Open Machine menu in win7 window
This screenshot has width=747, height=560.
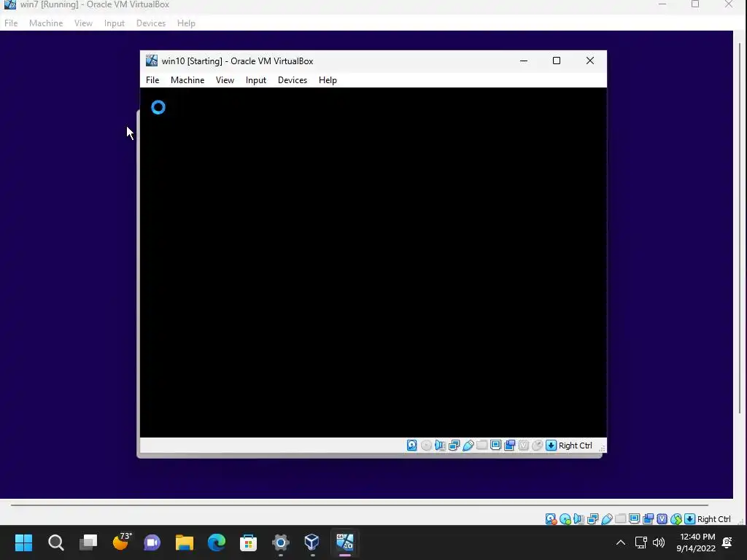coord(46,23)
